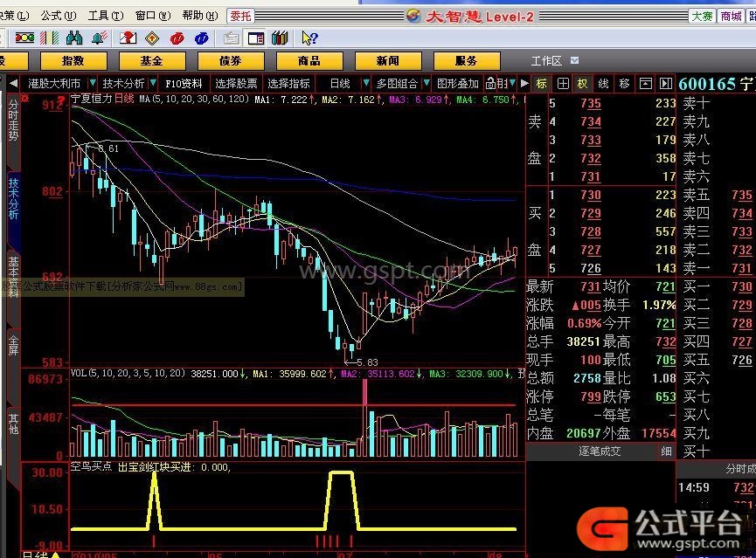The height and width of the screenshot is (558, 756).
Task: Click the 港股大利市 tab label
Action: (54, 84)
